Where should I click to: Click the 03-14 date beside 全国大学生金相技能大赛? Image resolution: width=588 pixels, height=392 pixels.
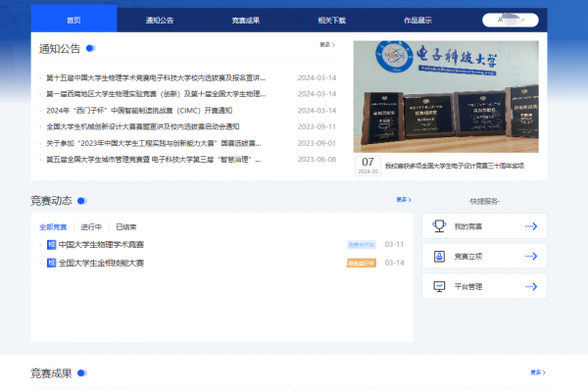[394, 263]
